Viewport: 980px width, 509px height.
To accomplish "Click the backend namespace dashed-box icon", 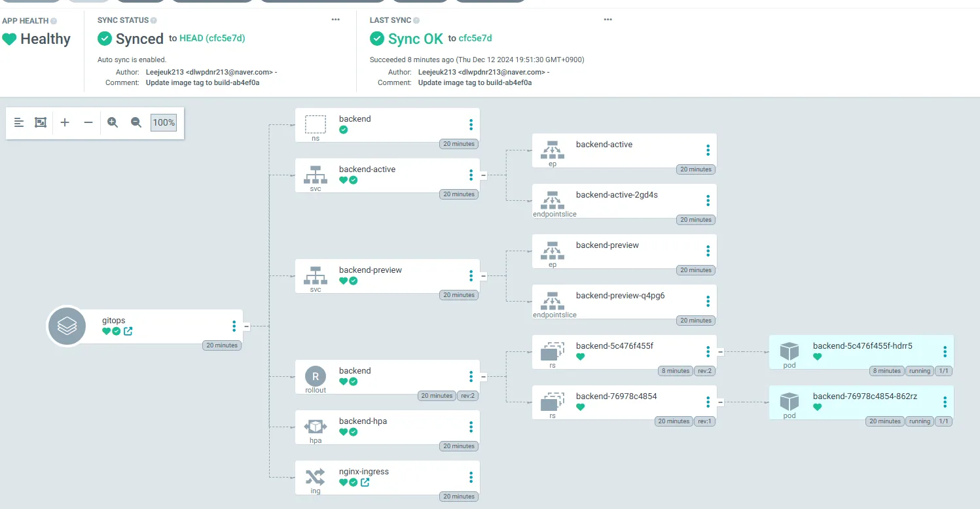I will (316, 124).
